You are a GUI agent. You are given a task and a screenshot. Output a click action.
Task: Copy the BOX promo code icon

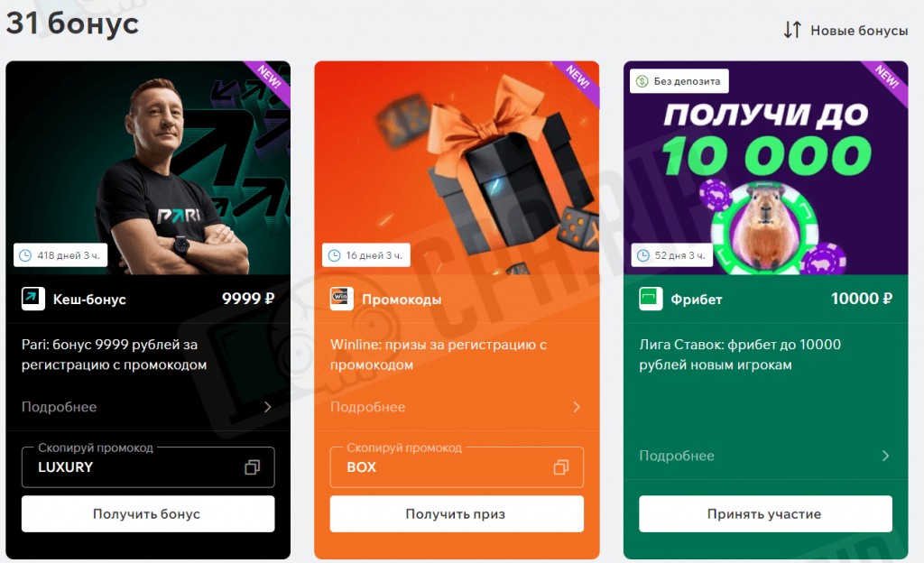point(561,467)
